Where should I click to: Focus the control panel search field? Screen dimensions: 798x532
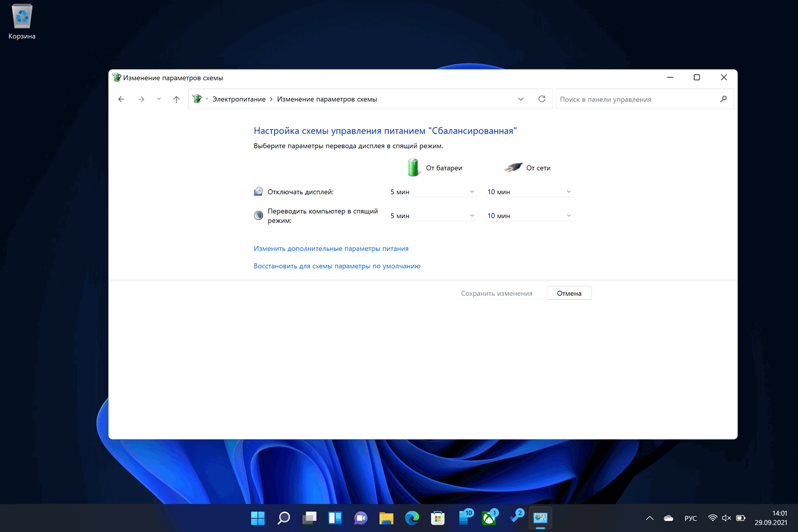coord(645,99)
